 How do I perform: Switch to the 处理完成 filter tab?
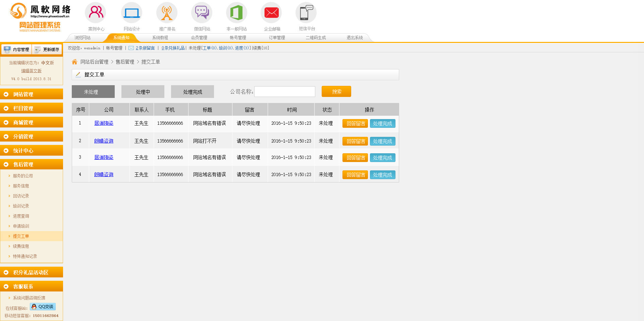tap(193, 92)
